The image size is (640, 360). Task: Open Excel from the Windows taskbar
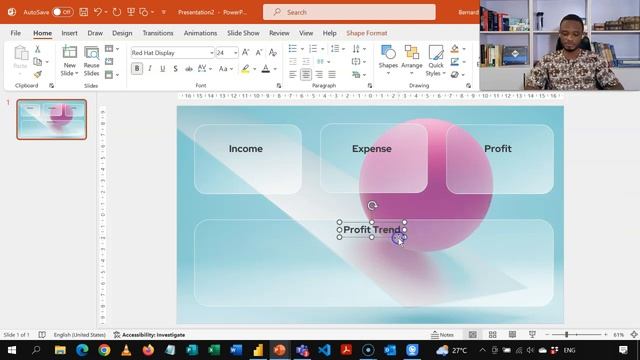coord(214,350)
